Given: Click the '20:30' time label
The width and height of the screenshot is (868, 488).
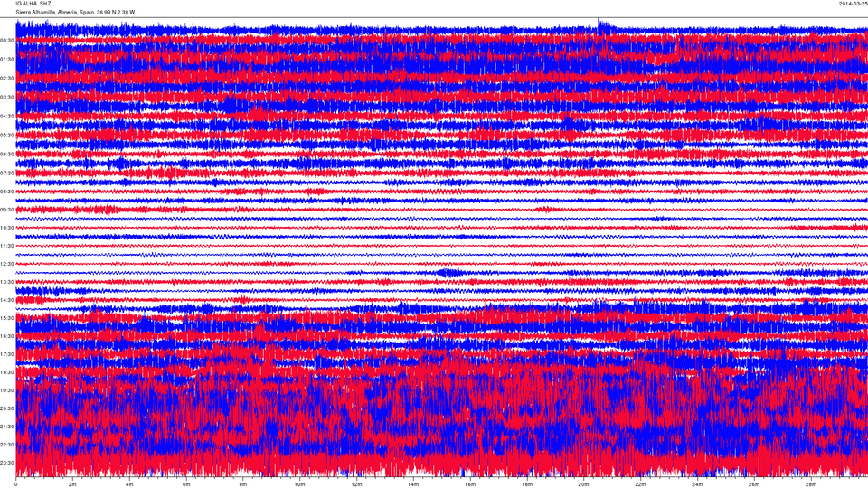Looking at the screenshot, I should coord(7,408).
